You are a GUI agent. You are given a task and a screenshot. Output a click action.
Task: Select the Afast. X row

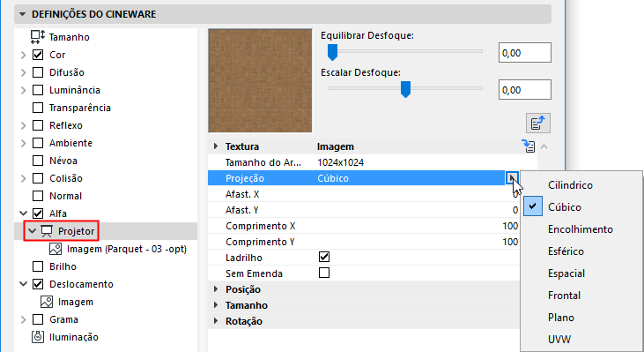[364, 194]
